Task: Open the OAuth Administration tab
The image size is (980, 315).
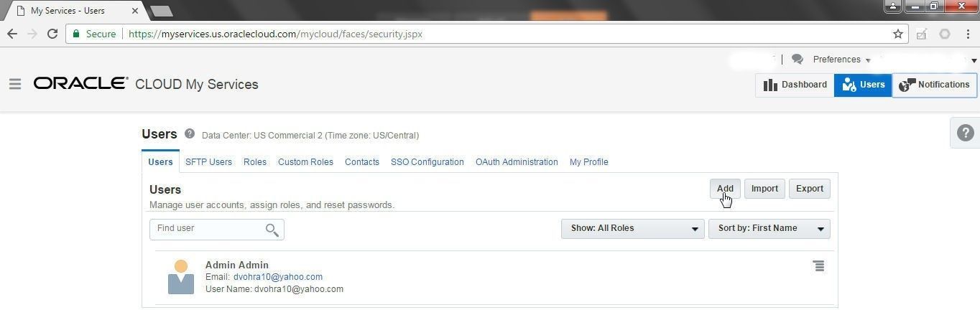Action: [517, 162]
